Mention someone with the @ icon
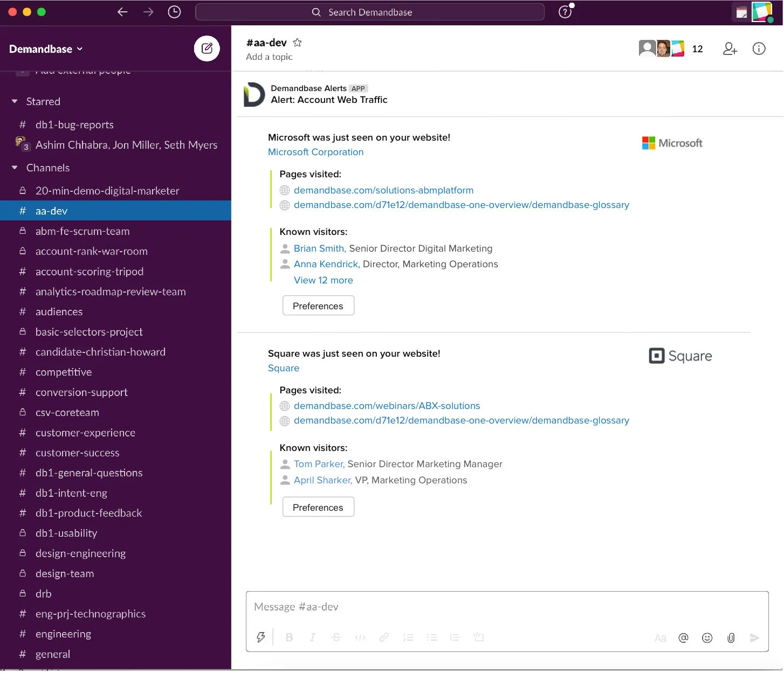 (683, 638)
